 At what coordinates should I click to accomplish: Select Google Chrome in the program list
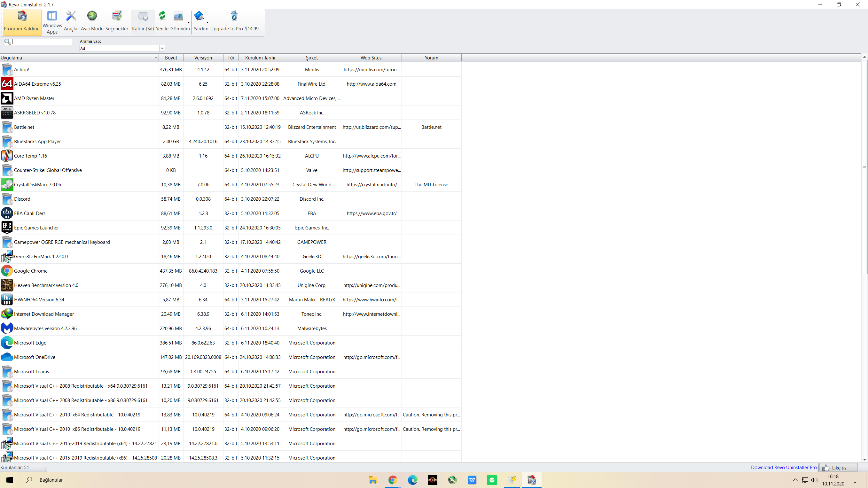(x=31, y=271)
